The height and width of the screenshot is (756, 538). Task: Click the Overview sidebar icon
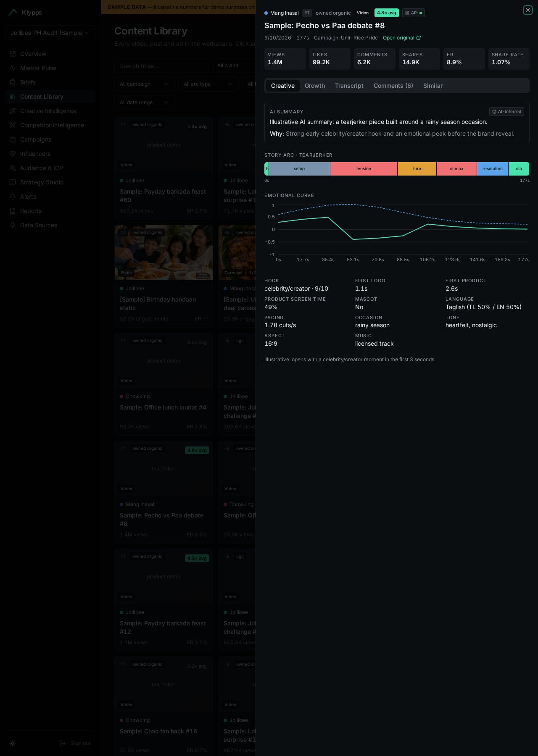13,54
